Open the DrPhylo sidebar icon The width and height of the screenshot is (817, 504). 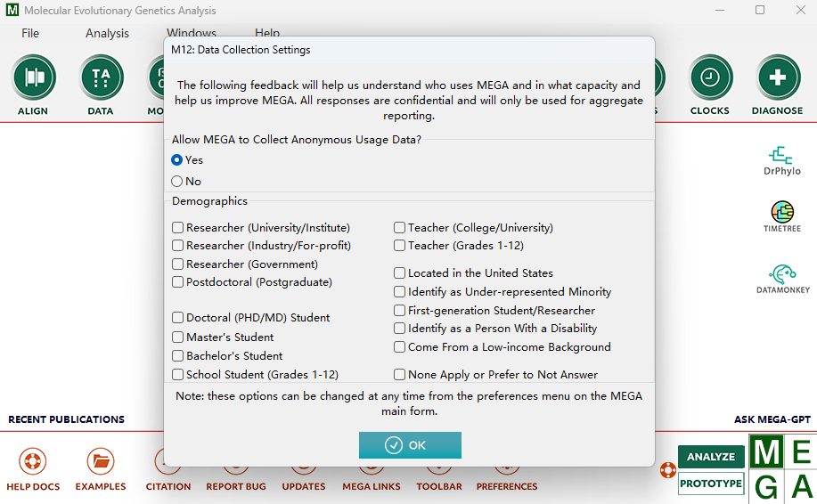click(781, 156)
